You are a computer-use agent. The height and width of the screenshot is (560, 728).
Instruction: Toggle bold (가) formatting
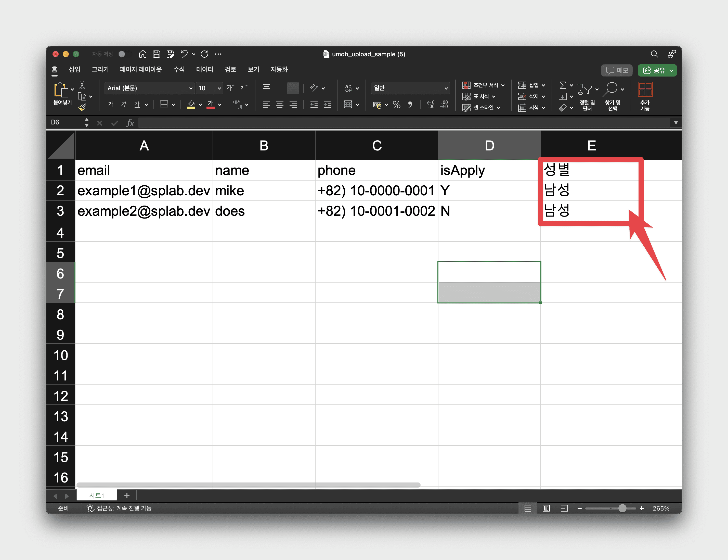coord(110,104)
